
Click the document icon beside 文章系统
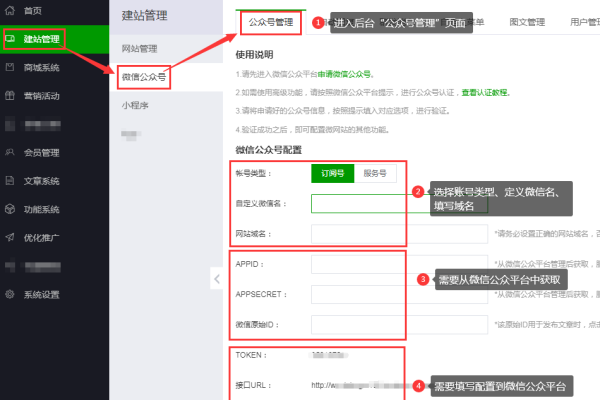pyautogui.click(x=10, y=181)
